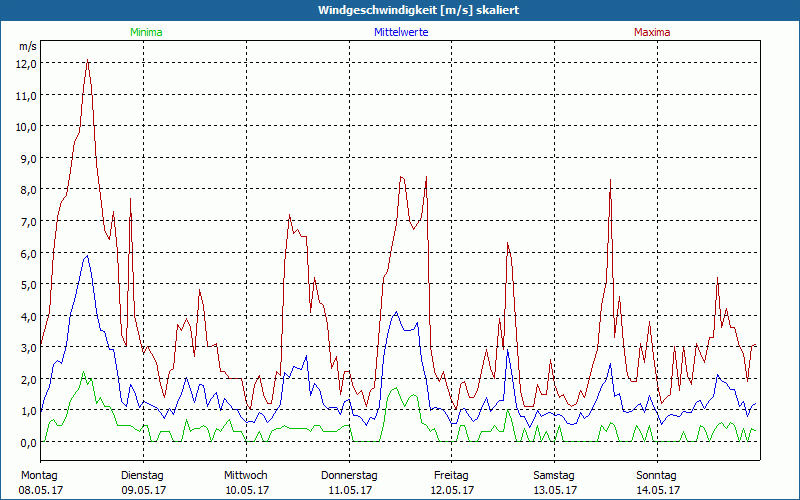
Task: Click the 9,0 tick label on y-axis
Action: (x=27, y=158)
